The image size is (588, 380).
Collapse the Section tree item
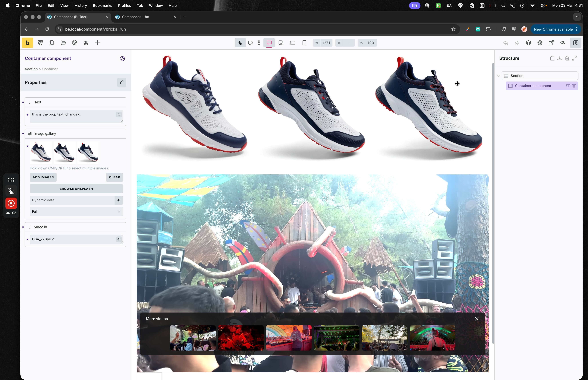pyautogui.click(x=498, y=76)
